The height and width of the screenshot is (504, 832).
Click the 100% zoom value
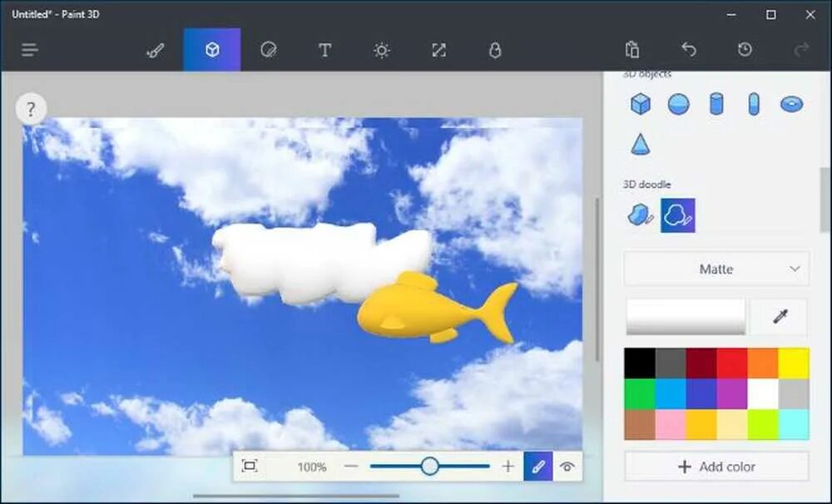[312, 467]
